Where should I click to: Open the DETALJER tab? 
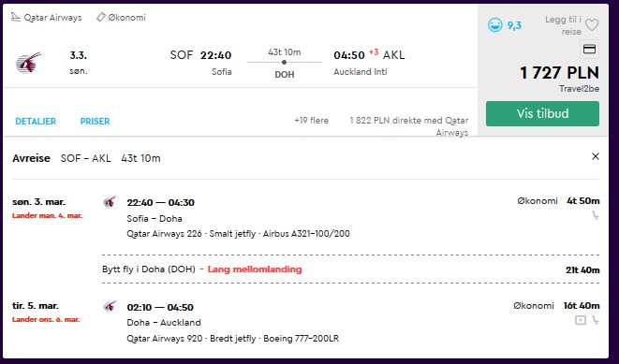pyautogui.click(x=36, y=121)
